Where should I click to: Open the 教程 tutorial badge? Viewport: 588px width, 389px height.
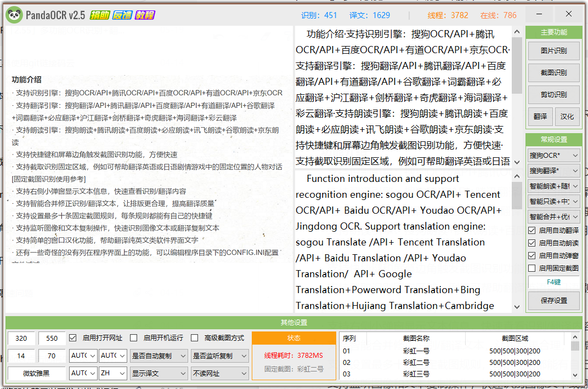(145, 15)
